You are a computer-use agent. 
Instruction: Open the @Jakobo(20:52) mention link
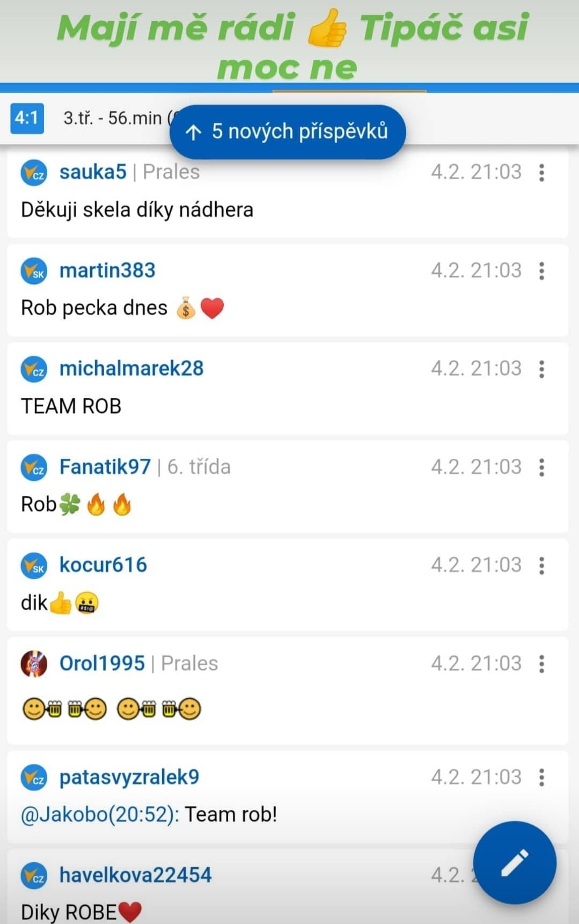click(x=100, y=815)
